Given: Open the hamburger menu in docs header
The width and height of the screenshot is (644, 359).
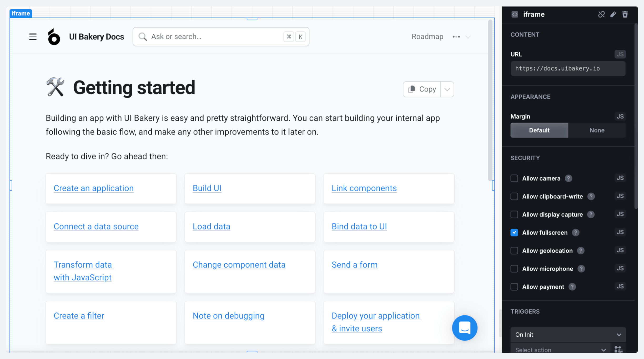Looking at the screenshot, I should click(33, 37).
